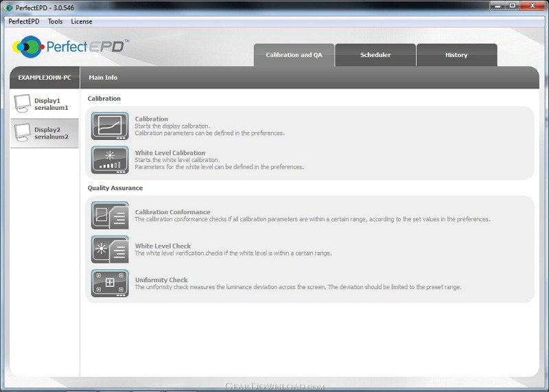Minimize the PerfectEPD window
Image resolution: width=549 pixels, height=392 pixels.
tap(498, 6)
